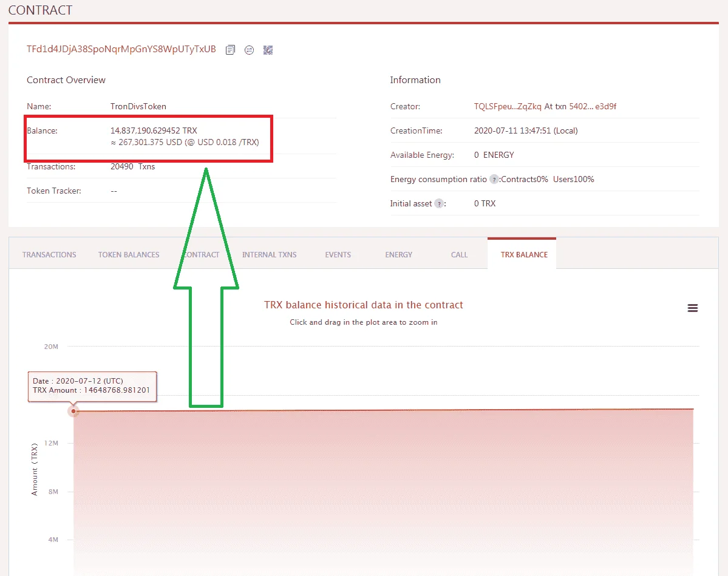Open creator address TQLSFpeu...ZqZkq
728x576 pixels.
tap(508, 106)
